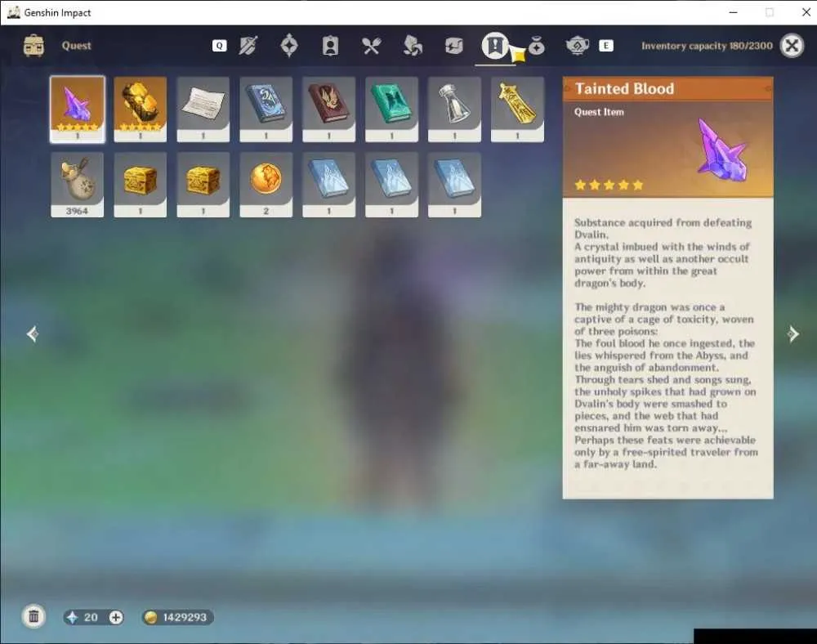This screenshot has width=817, height=644.
Task: Open the Materials tab with leaf icon
Action: pos(413,46)
